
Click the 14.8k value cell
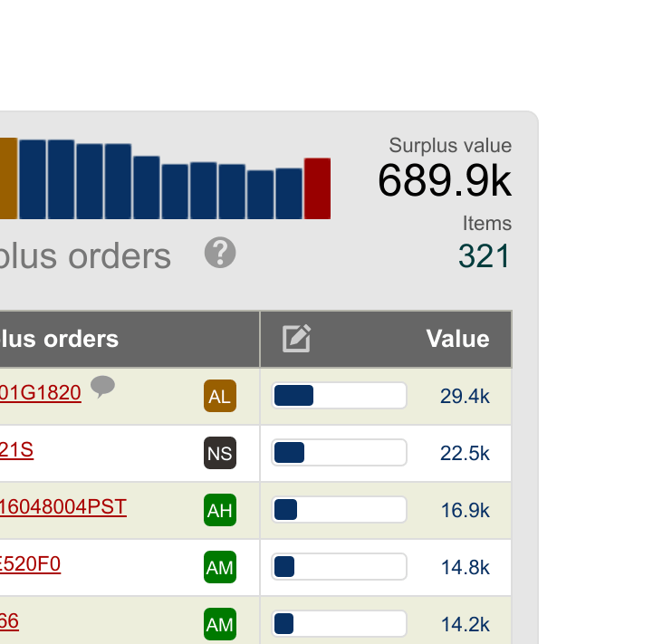(x=465, y=567)
